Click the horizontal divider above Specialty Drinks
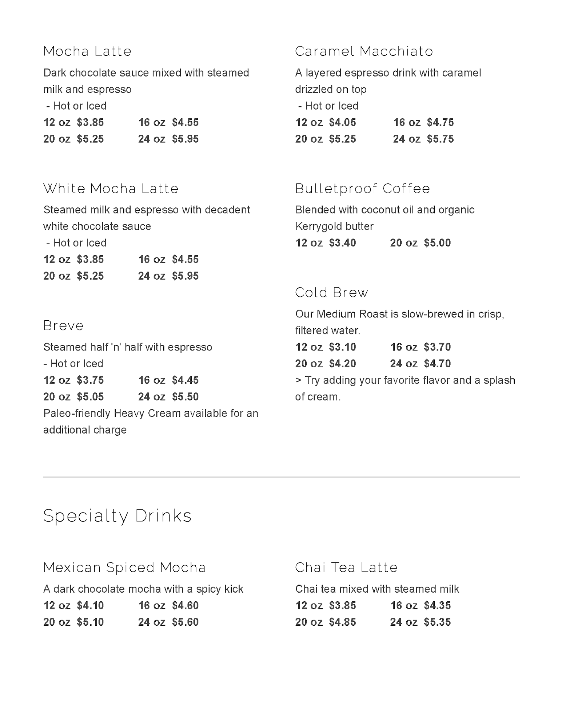 (x=281, y=477)
